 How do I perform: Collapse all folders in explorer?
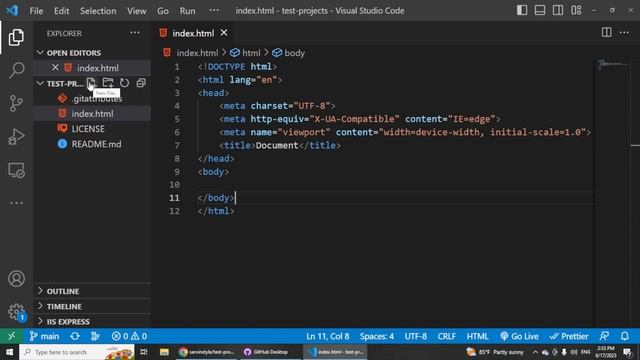pyautogui.click(x=141, y=83)
